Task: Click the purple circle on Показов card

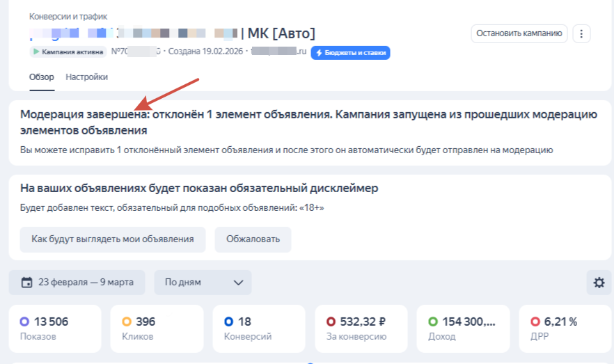Action: 24,322
